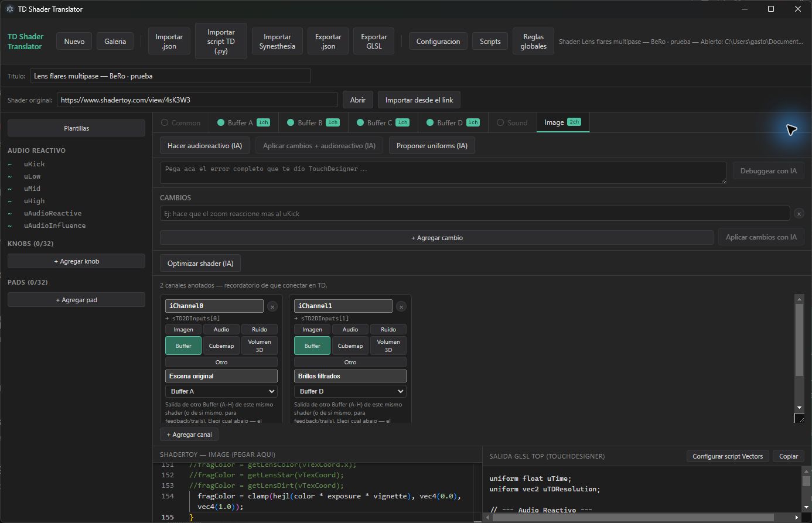Remove the iChannel1 card with its x icon
The image size is (812, 523).
[x=401, y=306]
